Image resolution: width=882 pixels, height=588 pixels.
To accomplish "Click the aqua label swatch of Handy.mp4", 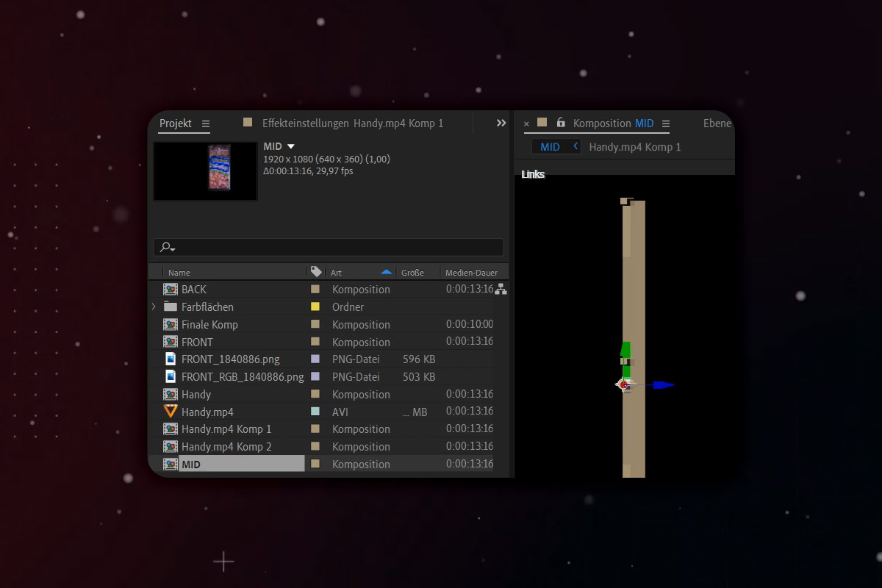I will pos(315,412).
